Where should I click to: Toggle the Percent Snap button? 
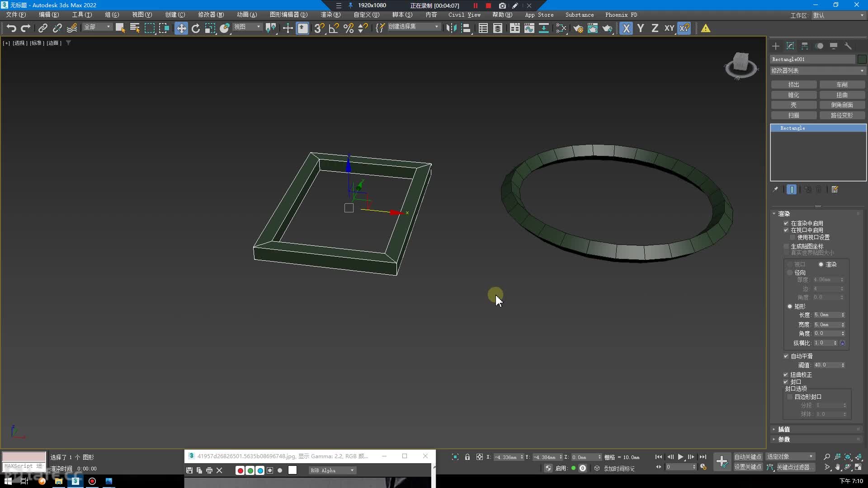coord(349,28)
